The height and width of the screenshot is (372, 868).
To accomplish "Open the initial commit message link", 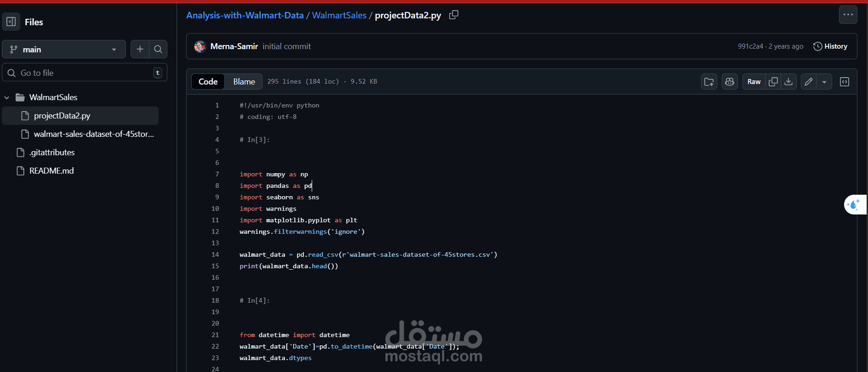I will tap(286, 46).
